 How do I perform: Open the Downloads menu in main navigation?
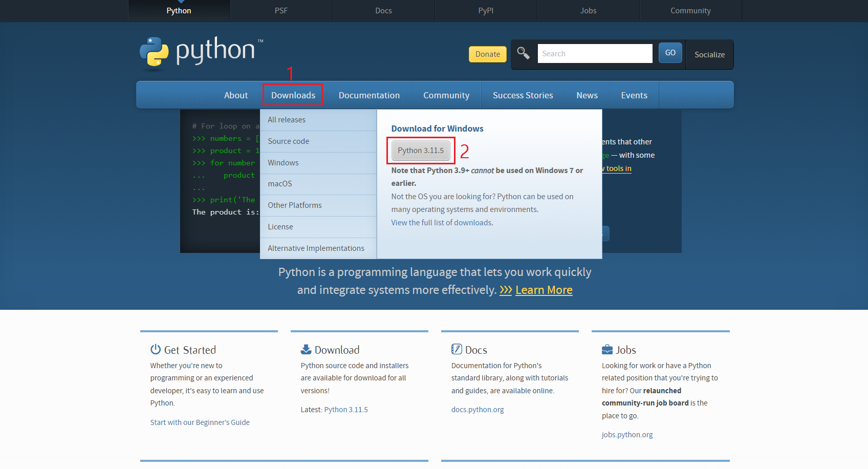(293, 95)
